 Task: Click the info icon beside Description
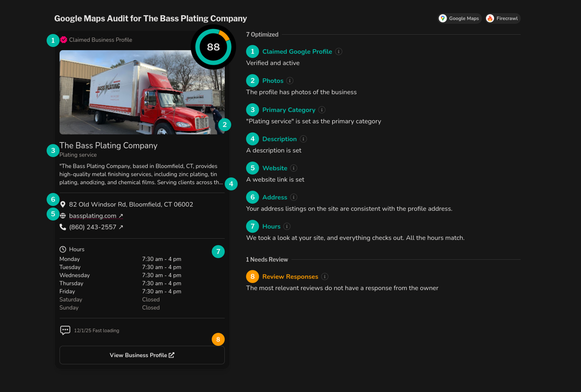[303, 139]
